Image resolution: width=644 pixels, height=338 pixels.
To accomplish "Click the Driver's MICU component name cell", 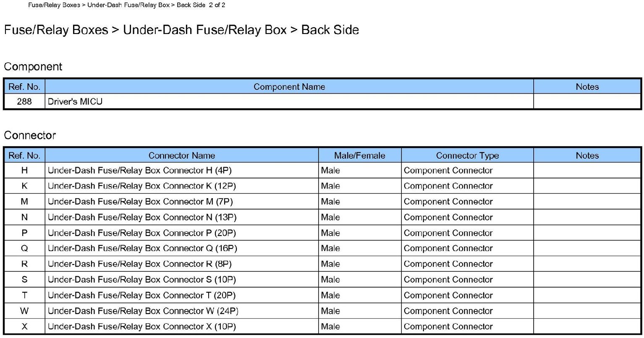I will click(75, 102).
